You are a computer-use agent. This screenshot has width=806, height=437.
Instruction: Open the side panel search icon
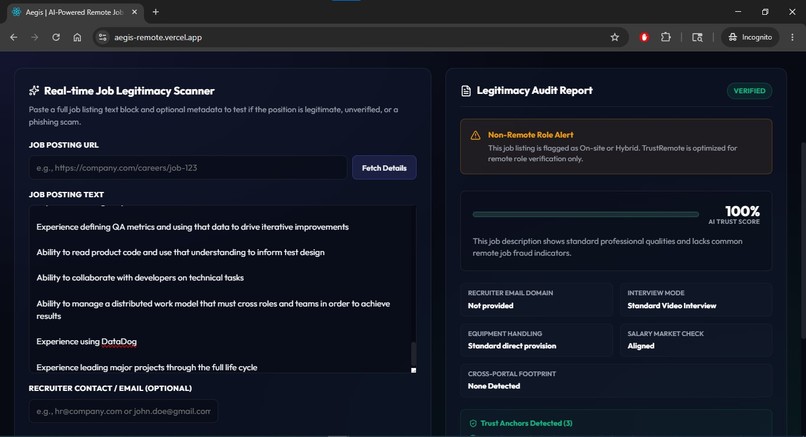pos(697,37)
